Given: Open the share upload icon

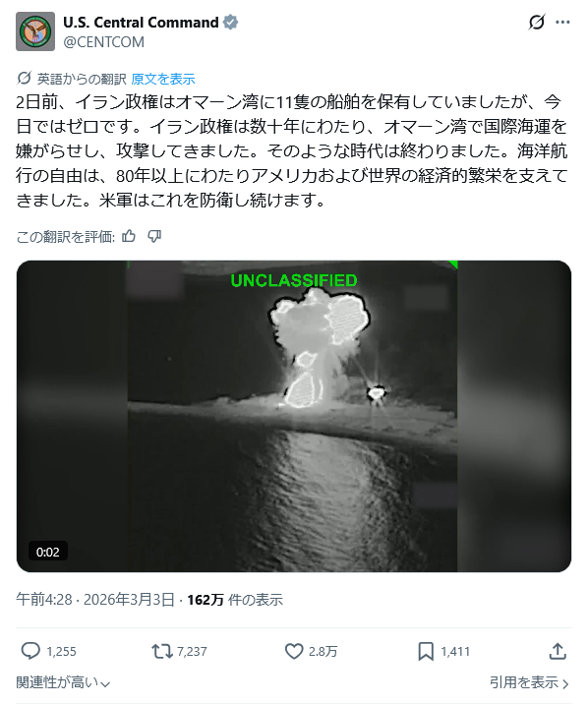Looking at the screenshot, I should click(x=558, y=651).
